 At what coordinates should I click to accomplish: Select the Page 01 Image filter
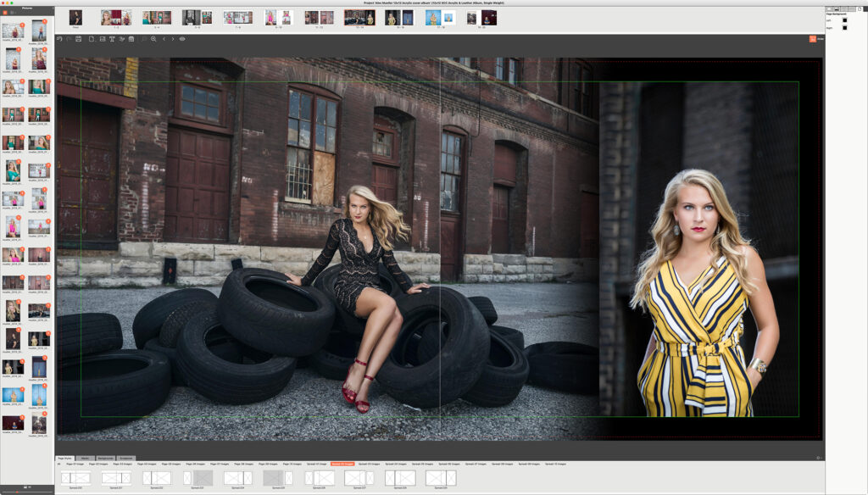(75, 464)
